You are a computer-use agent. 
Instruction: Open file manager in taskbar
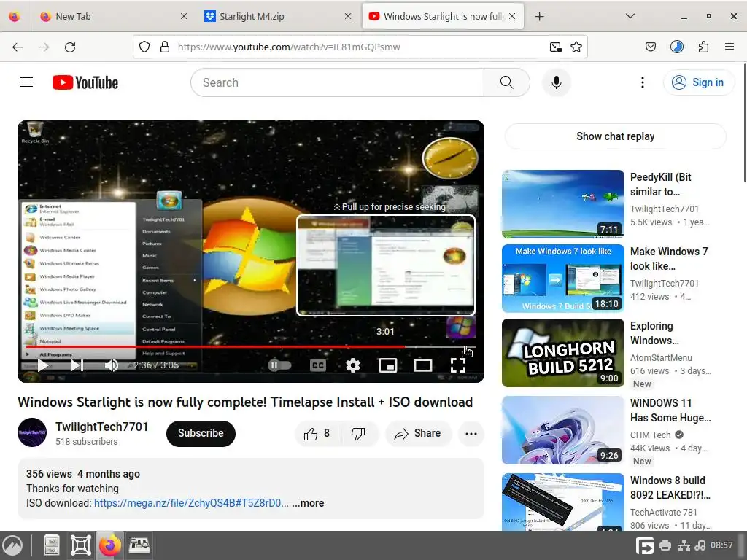pyautogui.click(x=52, y=545)
